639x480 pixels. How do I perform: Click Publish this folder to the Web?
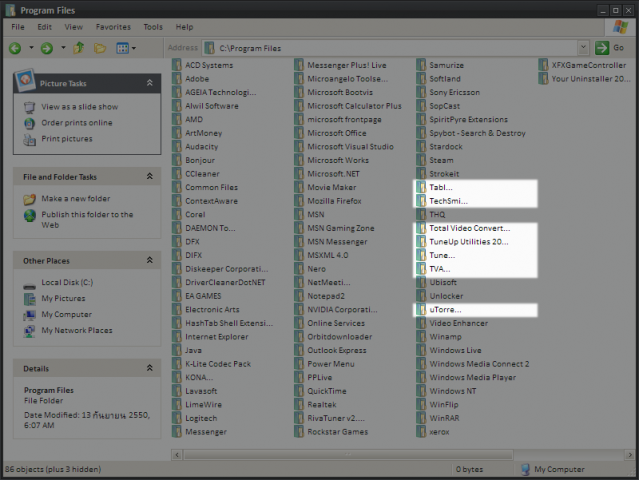[x=87, y=220]
